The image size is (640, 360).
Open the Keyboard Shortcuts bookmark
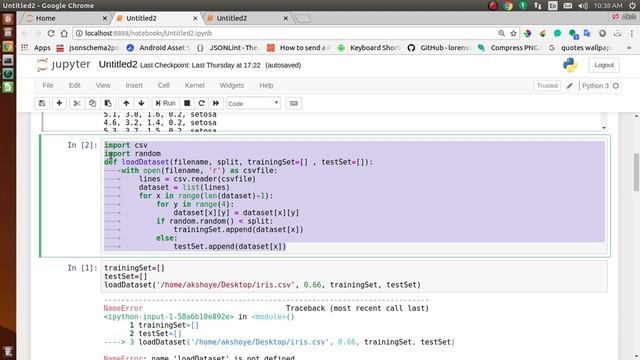pyautogui.click(x=369, y=48)
